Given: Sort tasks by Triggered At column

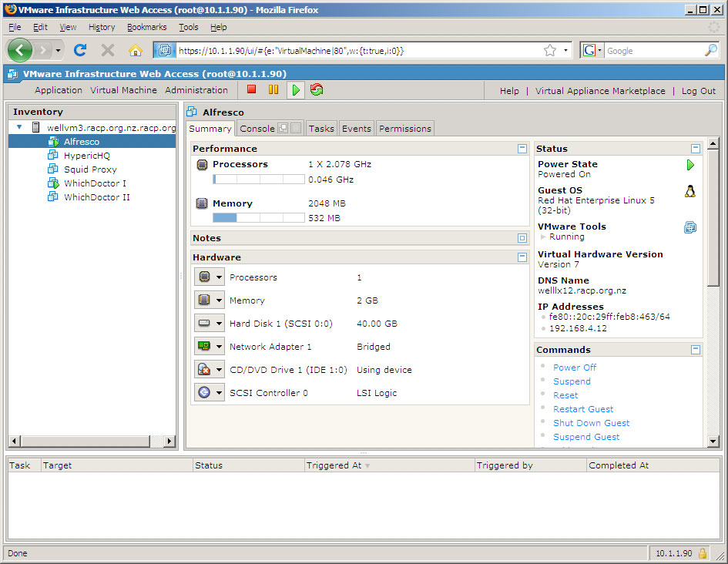Looking at the screenshot, I should coord(389,465).
